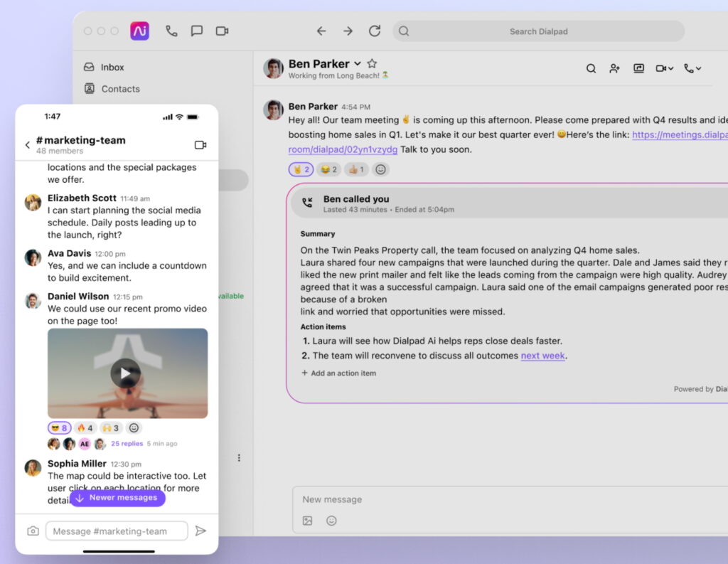Click the New message input field
Viewport: 728px width, 564px height.
point(510,499)
